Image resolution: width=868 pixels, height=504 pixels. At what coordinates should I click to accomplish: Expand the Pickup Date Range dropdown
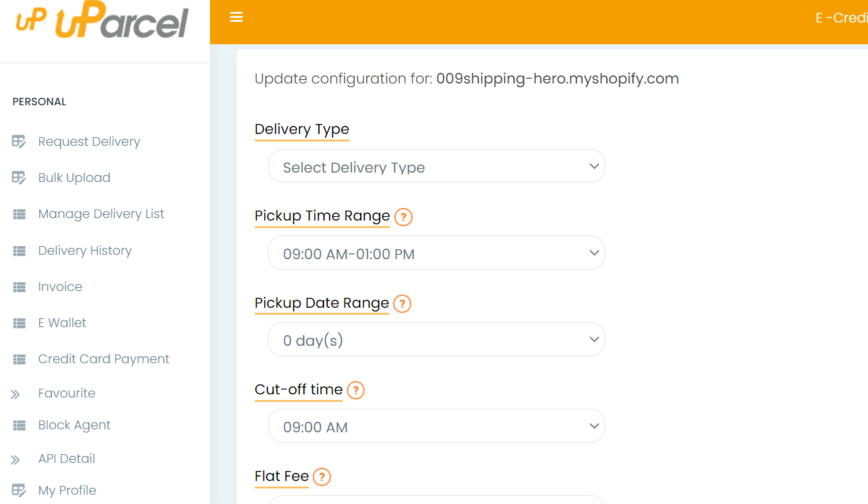coord(436,339)
